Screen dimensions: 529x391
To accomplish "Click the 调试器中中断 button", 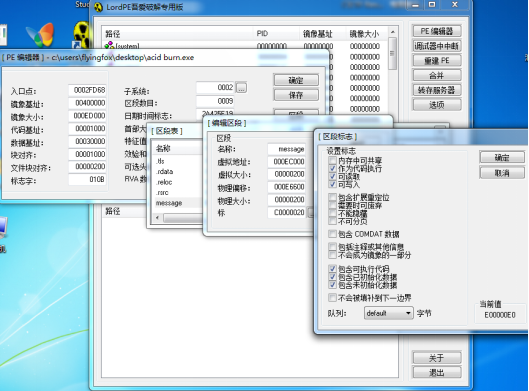I will tap(437, 46).
